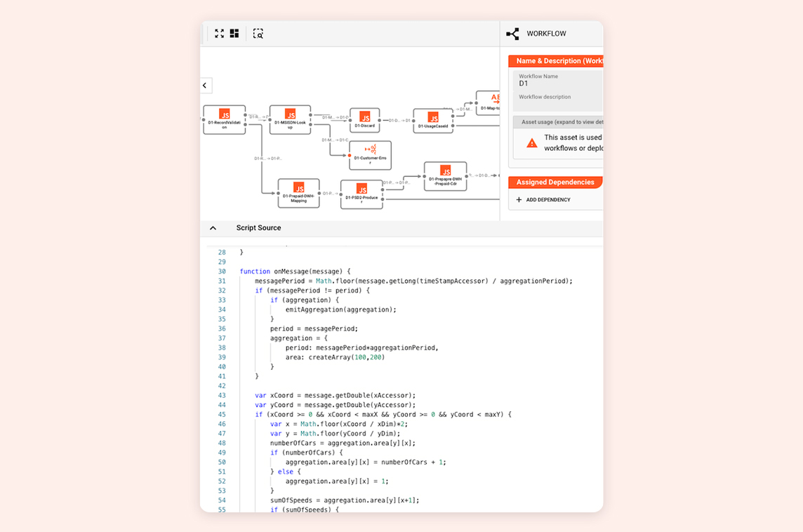Collapse the Script Source section chevron

[x=213, y=228]
